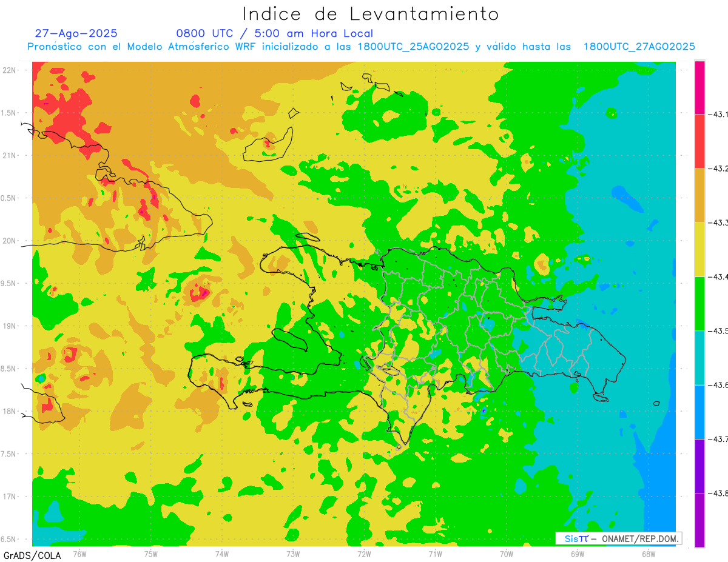728x562 pixels.
Task: Click the bottom violet segment of the color scale
Action: [x=699, y=520]
